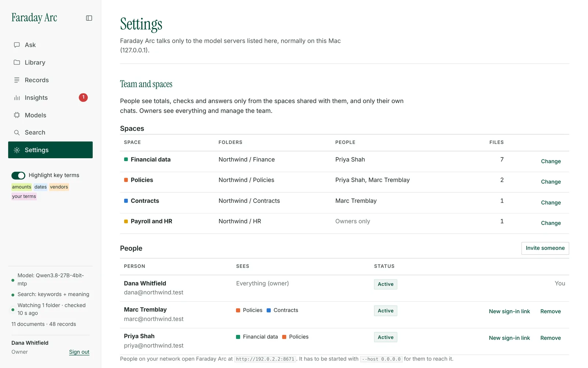Remove Priya Shah from the team
Viewport: 588px width, 368px height.
click(x=551, y=338)
